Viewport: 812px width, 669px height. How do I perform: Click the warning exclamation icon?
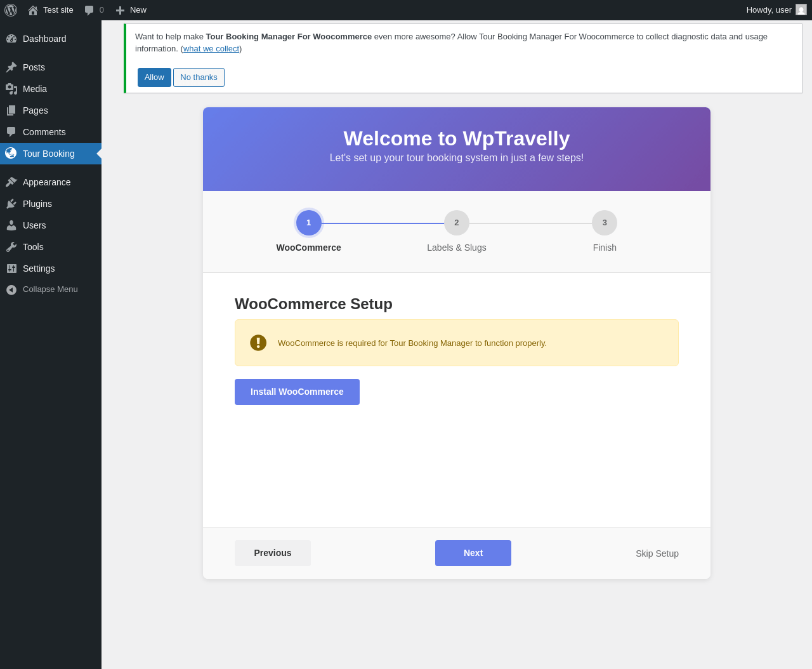[258, 343]
